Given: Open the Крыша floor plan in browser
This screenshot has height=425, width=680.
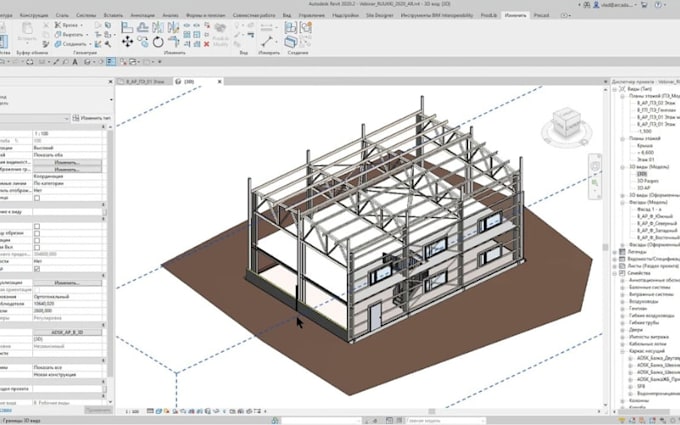Looking at the screenshot, I should [645, 146].
